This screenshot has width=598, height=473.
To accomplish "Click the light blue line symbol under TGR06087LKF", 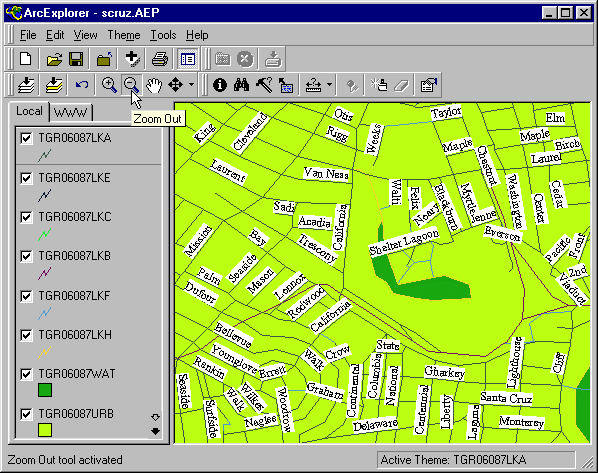I will [45, 313].
